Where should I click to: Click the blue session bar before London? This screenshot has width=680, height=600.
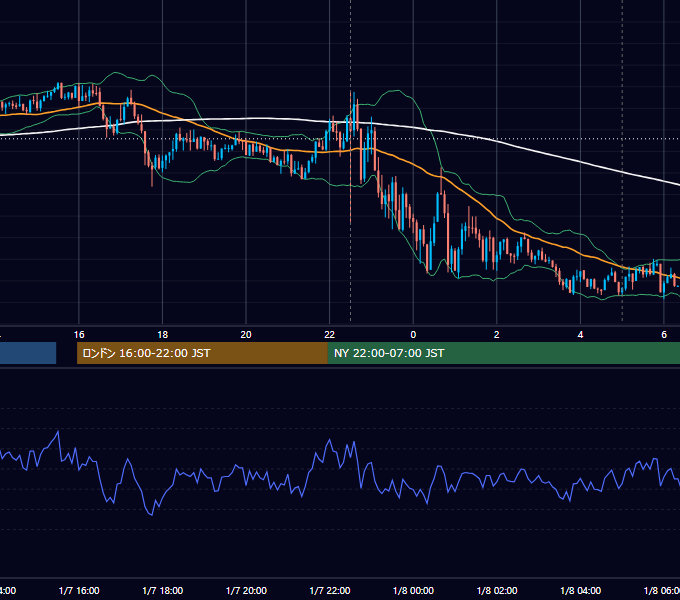[28, 353]
